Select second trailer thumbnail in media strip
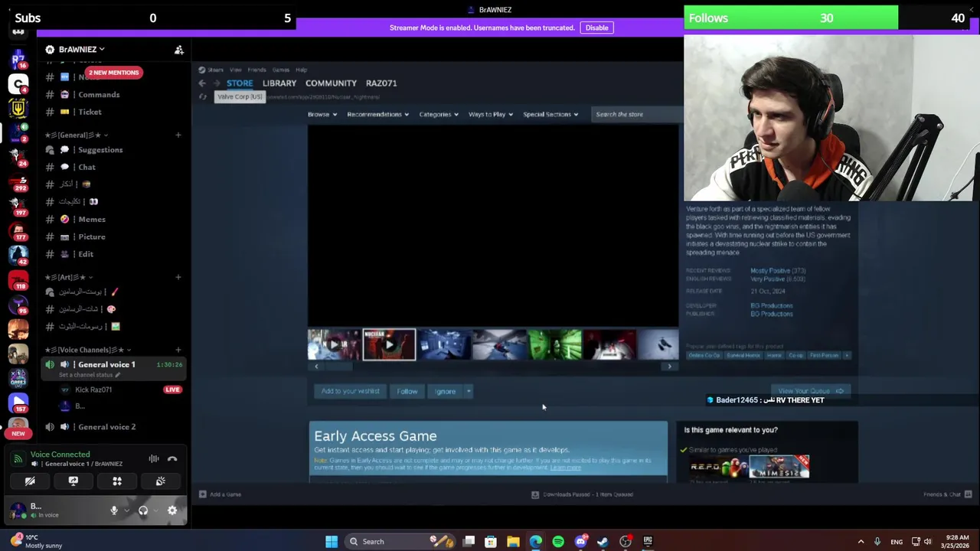 (x=389, y=345)
